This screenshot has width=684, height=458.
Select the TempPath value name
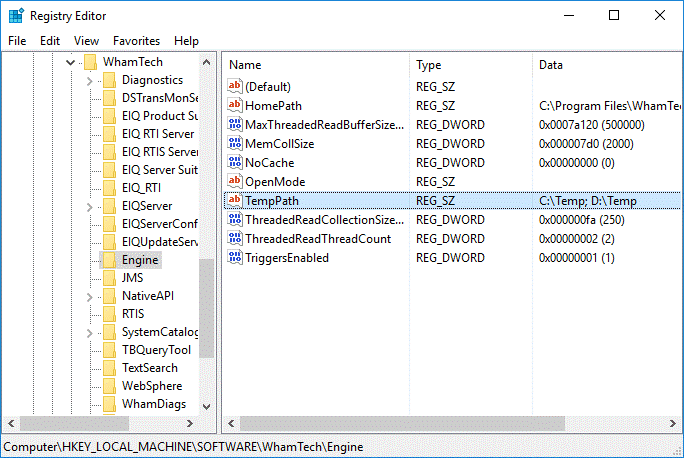272,201
